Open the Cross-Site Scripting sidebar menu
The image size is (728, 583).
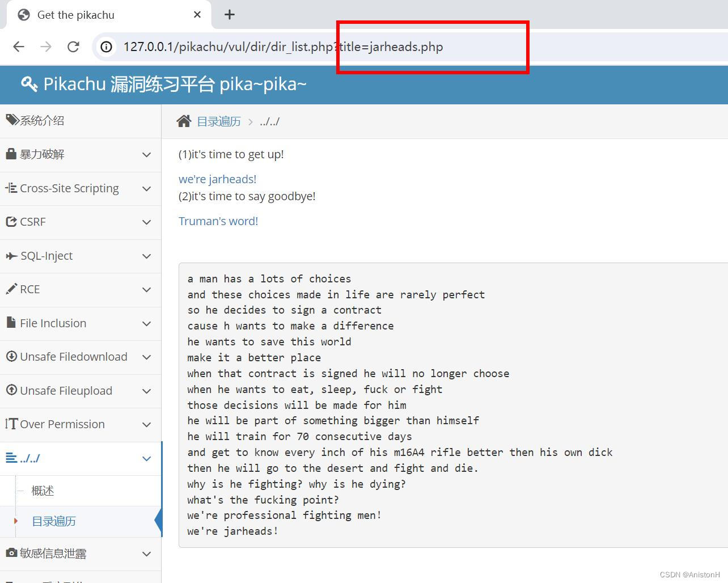pos(81,188)
